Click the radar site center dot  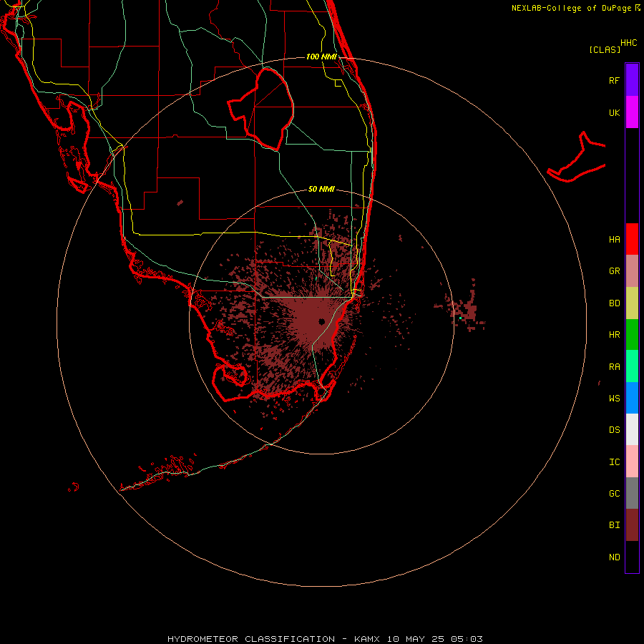point(321,321)
